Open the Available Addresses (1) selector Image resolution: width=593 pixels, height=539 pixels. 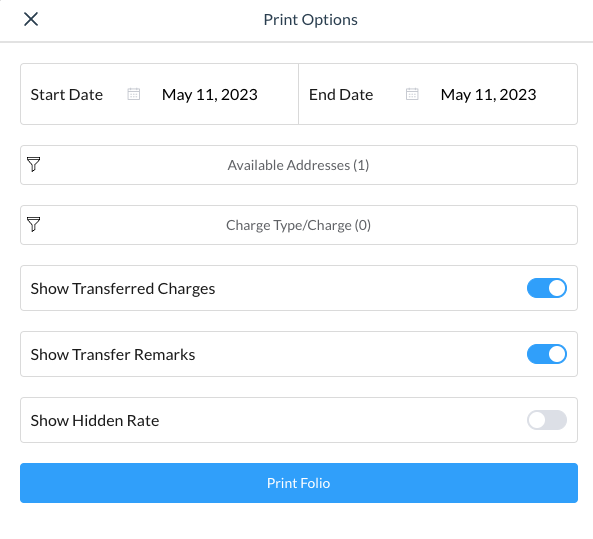pyautogui.click(x=299, y=165)
